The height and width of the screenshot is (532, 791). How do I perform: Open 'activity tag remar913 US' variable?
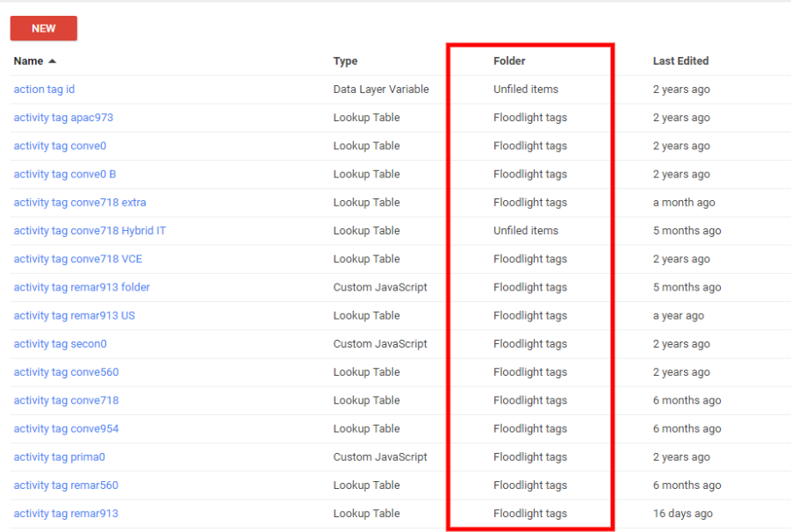tap(74, 315)
